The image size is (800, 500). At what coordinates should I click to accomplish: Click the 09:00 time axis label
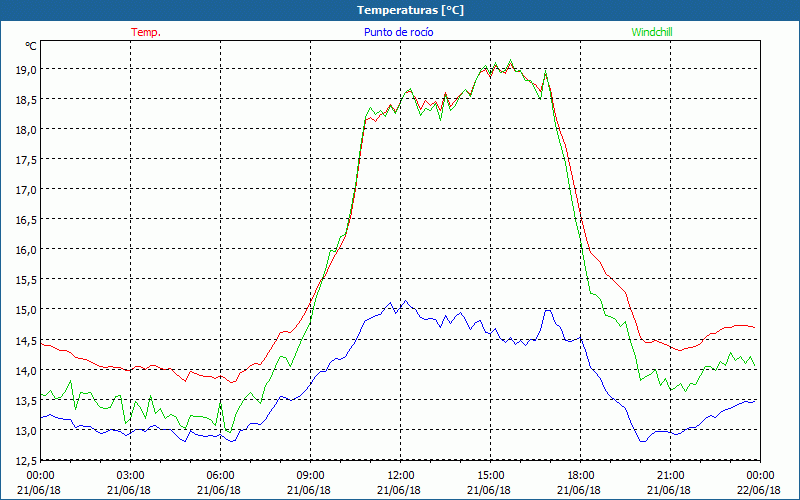[x=310, y=476]
